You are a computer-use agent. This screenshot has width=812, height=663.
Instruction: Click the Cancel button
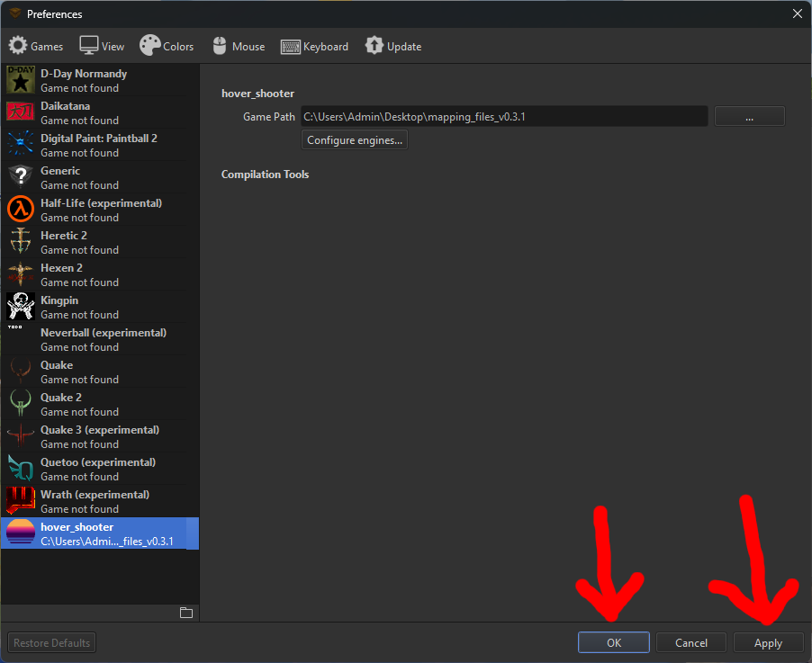tap(690, 642)
